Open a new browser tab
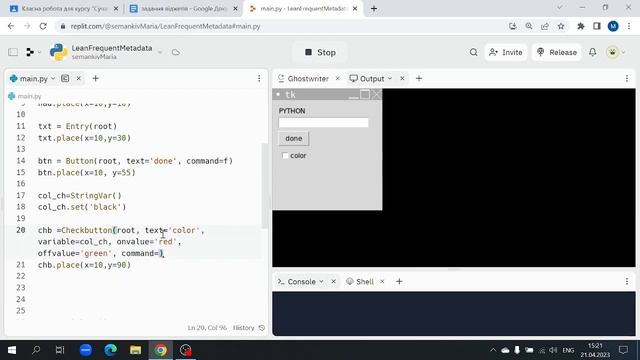This screenshot has width=640, height=360. 374,9
